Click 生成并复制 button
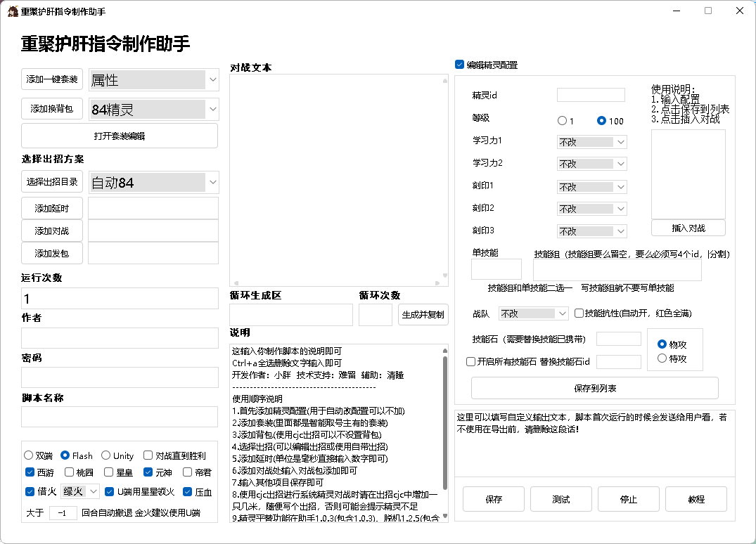This screenshot has height=544, width=756. coord(423,315)
